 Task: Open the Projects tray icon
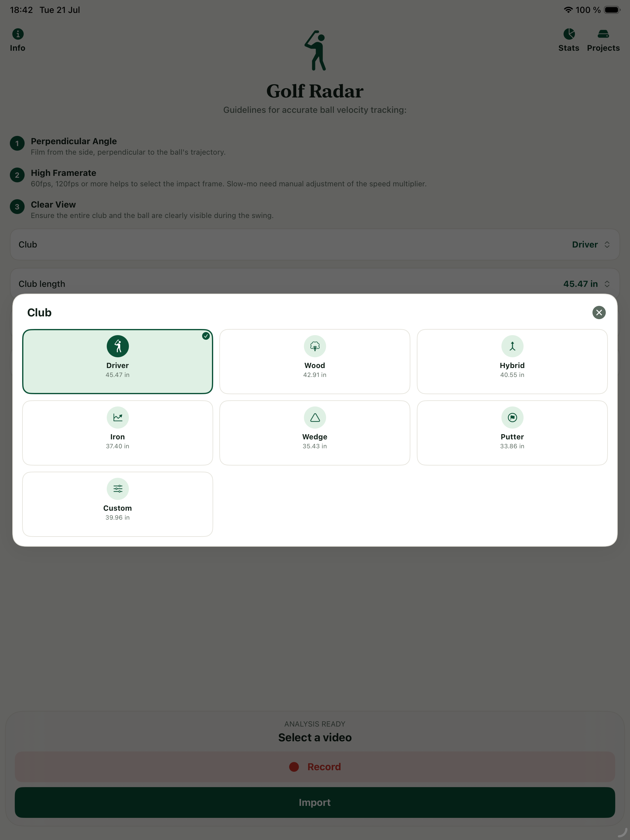[603, 34]
